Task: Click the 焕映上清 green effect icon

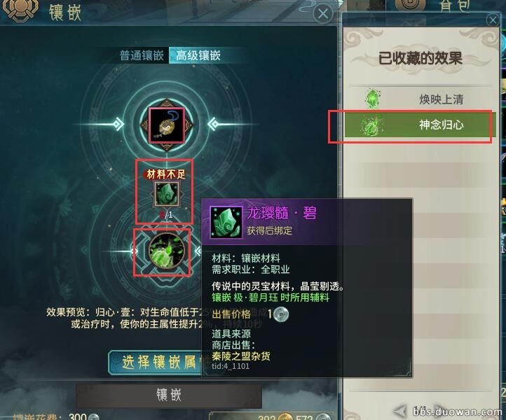Action: coord(372,98)
